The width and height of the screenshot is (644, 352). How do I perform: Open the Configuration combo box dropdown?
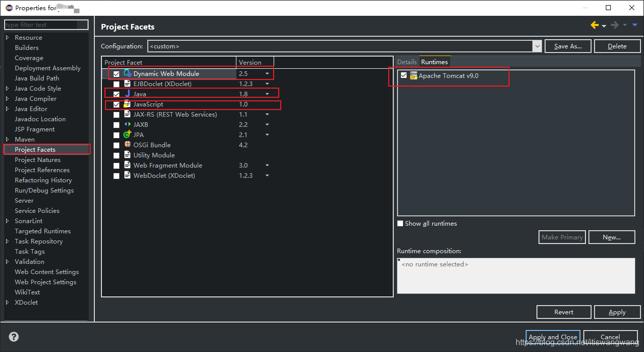coord(537,46)
